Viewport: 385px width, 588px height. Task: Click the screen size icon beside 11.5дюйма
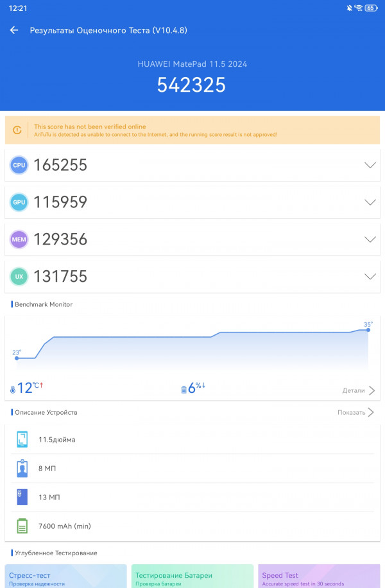click(x=22, y=440)
